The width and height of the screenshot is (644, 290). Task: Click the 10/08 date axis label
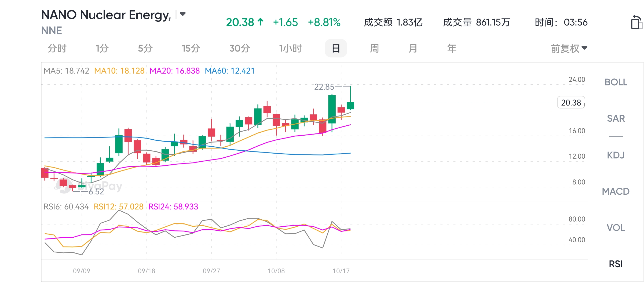(276, 271)
